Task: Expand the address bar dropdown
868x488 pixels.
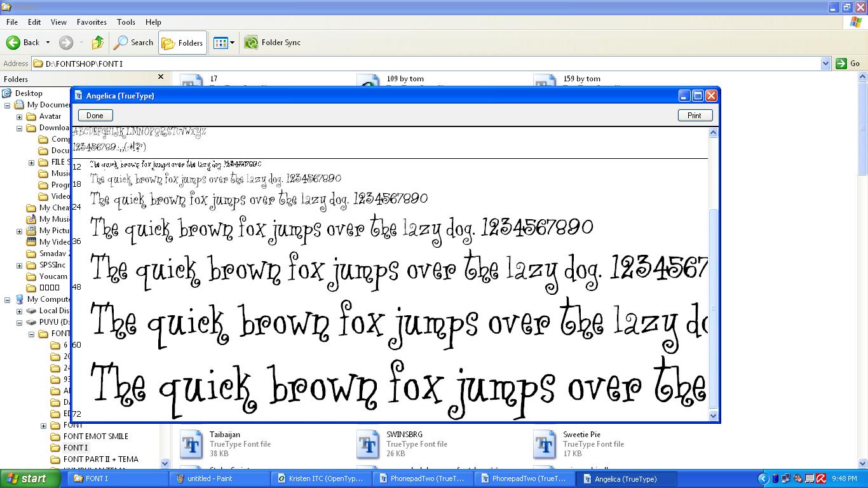Action: 825,64
